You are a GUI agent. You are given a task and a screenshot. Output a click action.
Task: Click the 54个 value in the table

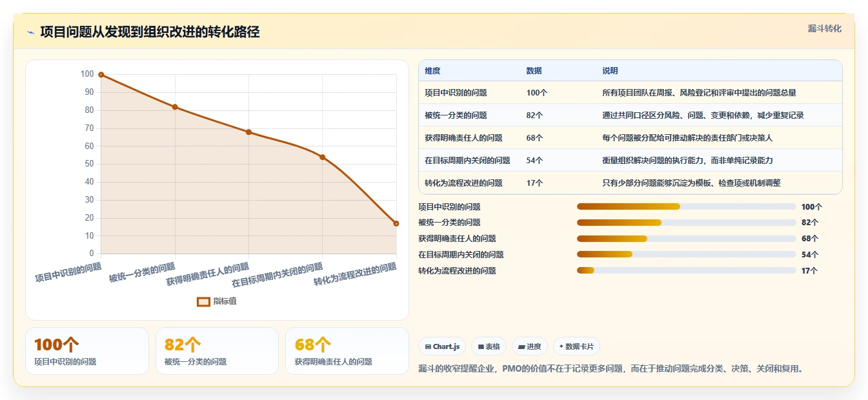click(535, 161)
